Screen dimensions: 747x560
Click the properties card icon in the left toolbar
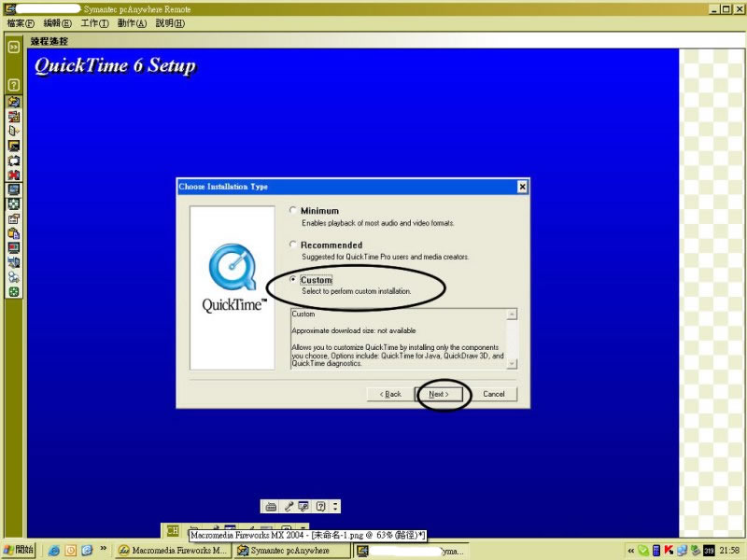click(14, 218)
